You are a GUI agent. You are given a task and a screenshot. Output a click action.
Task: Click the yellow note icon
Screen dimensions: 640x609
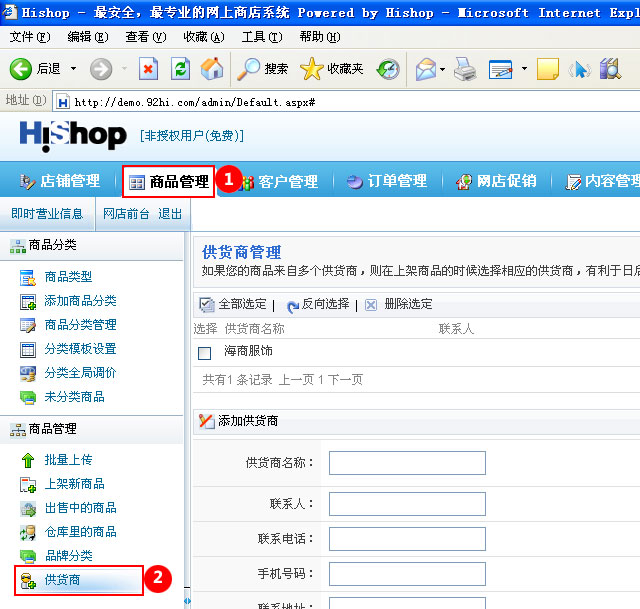pyautogui.click(x=548, y=69)
